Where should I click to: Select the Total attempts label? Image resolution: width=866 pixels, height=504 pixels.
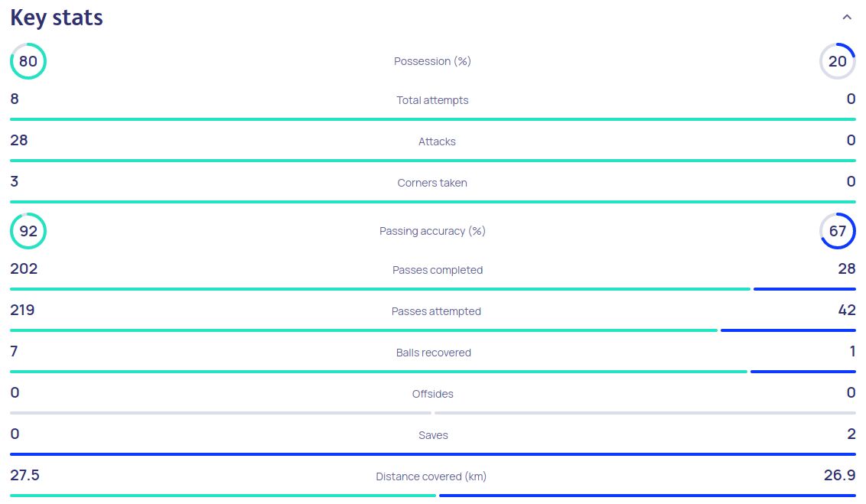click(x=432, y=100)
